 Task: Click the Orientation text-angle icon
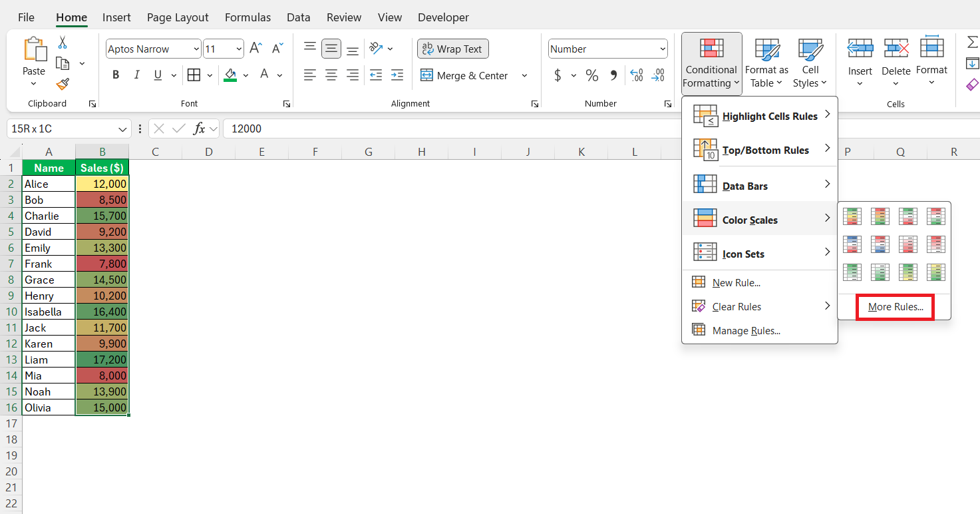[376, 49]
